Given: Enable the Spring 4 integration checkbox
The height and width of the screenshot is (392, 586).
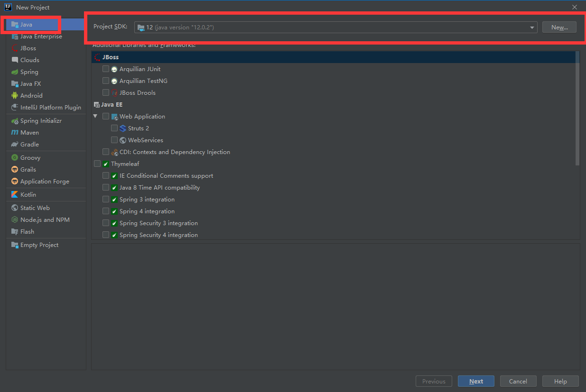Looking at the screenshot, I should click(x=106, y=211).
